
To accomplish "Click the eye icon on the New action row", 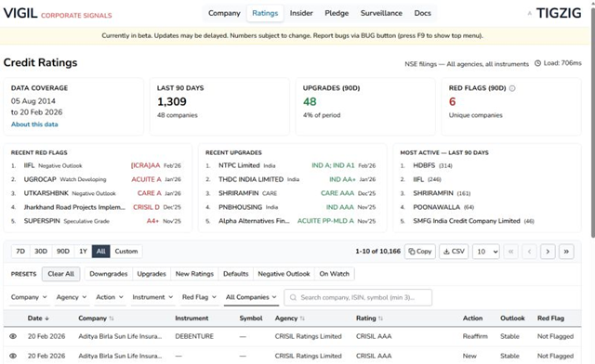I will click(13, 356).
